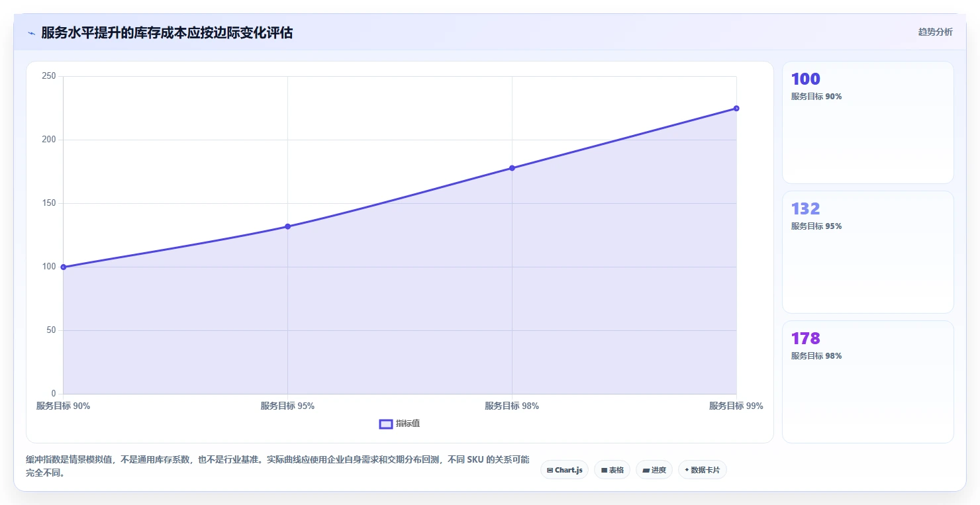Click x-axis label 服务目标 99%
The width and height of the screenshot is (980, 505).
coord(736,406)
